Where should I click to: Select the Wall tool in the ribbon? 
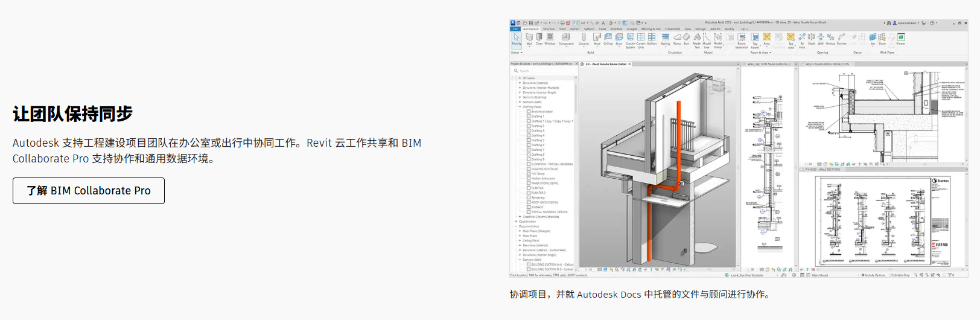pyautogui.click(x=529, y=39)
